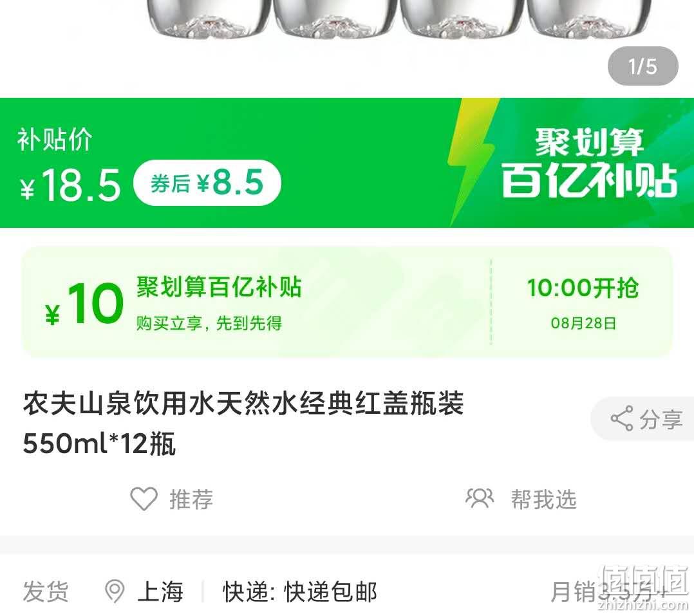Viewport: 694px width, 616px height.
Task: Click the 券后¥8.5 price pill
Action: click(x=207, y=182)
